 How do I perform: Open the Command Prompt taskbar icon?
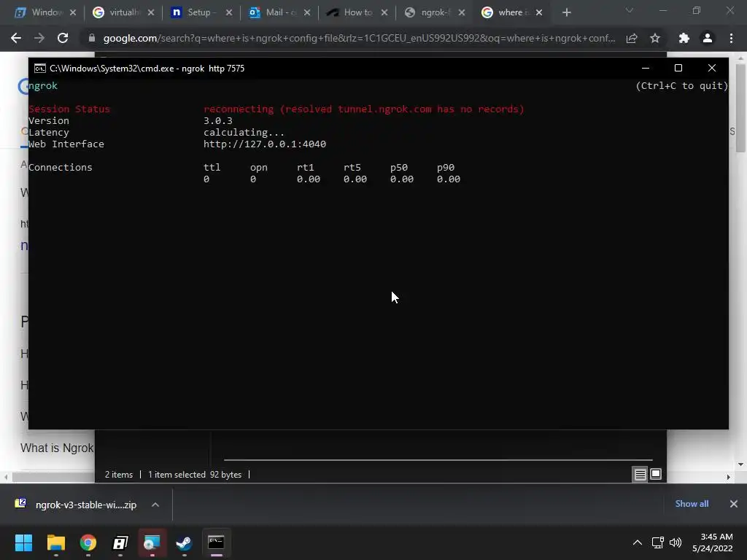(x=216, y=542)
